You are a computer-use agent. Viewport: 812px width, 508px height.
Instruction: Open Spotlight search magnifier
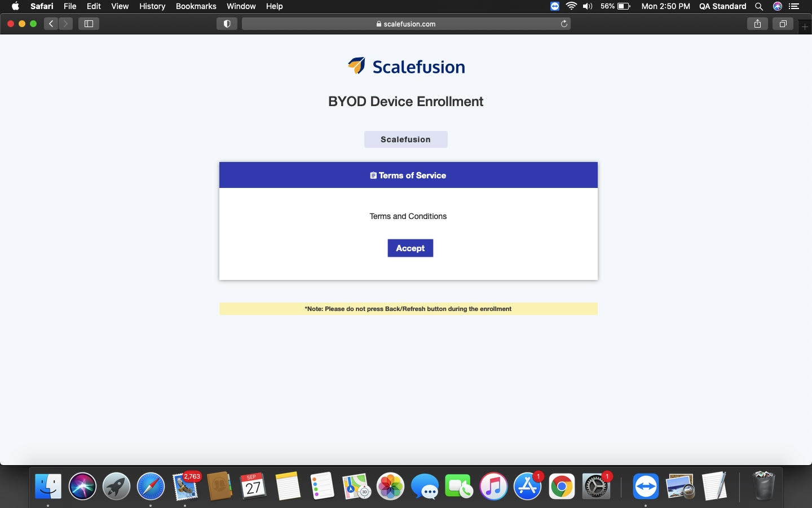(759, 6)
